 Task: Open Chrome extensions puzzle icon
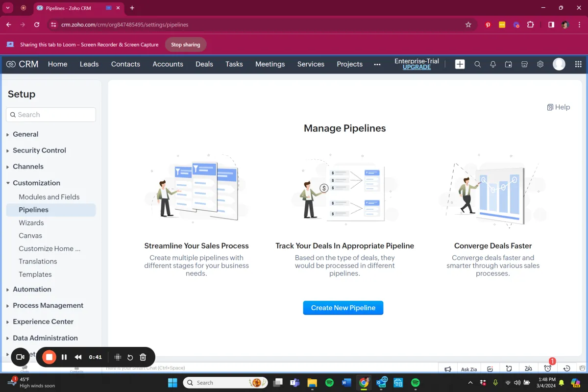(x=530, y=24)
